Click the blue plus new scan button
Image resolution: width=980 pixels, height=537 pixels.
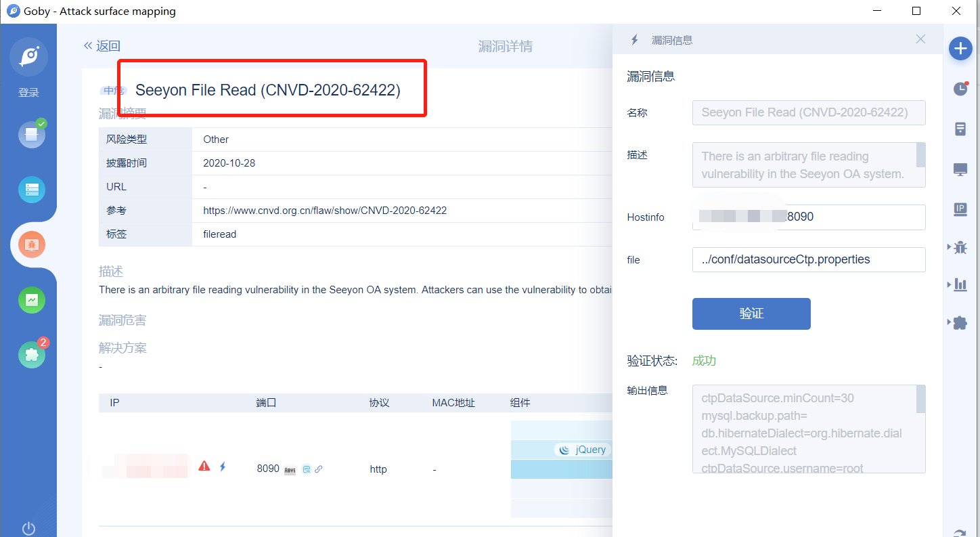click(960, 49)
